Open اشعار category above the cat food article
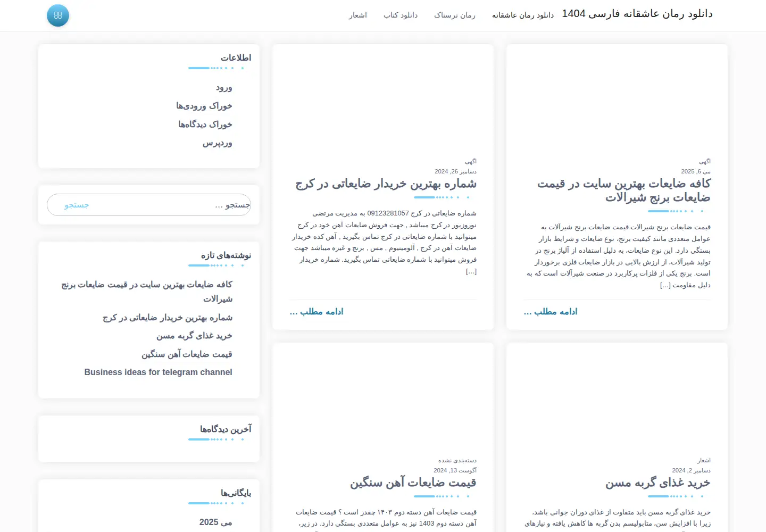The width and height of the screenshot is (766, 532). click(x=704, y=460)
